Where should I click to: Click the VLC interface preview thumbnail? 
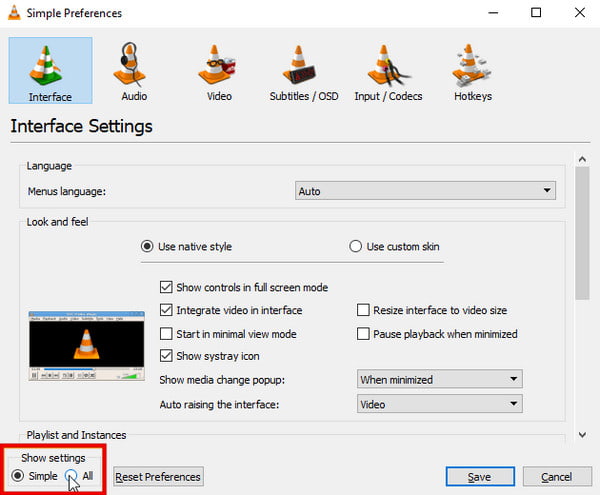pos(87,346)
